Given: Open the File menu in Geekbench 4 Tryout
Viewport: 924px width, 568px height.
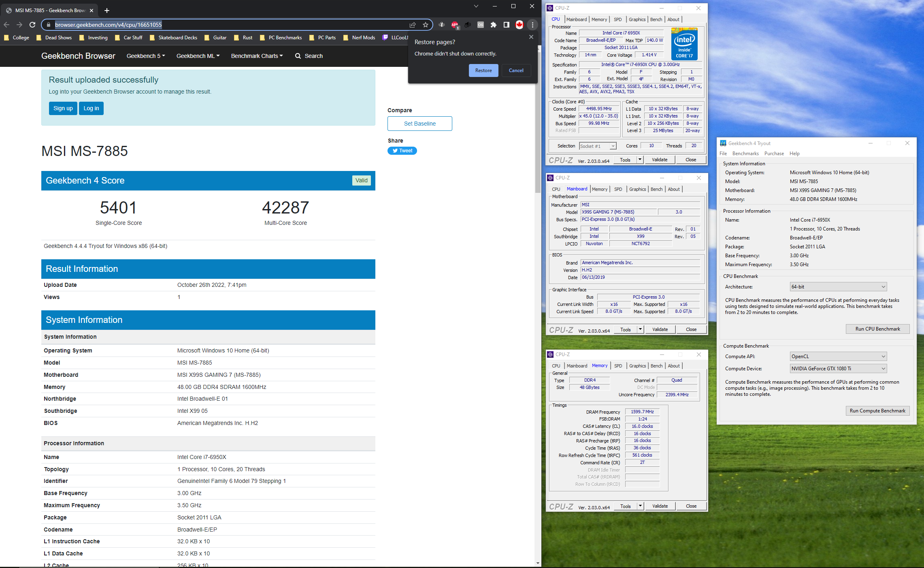Looking at the screenshot, I should 723,154.
